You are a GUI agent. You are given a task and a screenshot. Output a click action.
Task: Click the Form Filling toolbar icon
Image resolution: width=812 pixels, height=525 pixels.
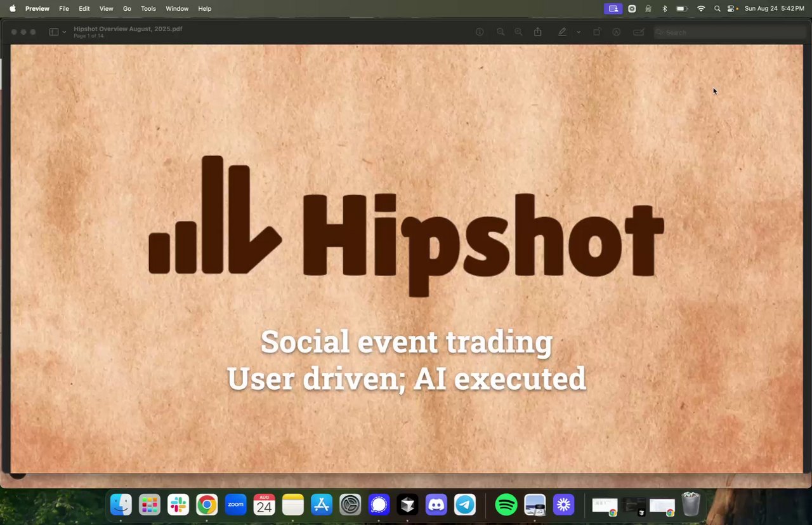point(639,32)
